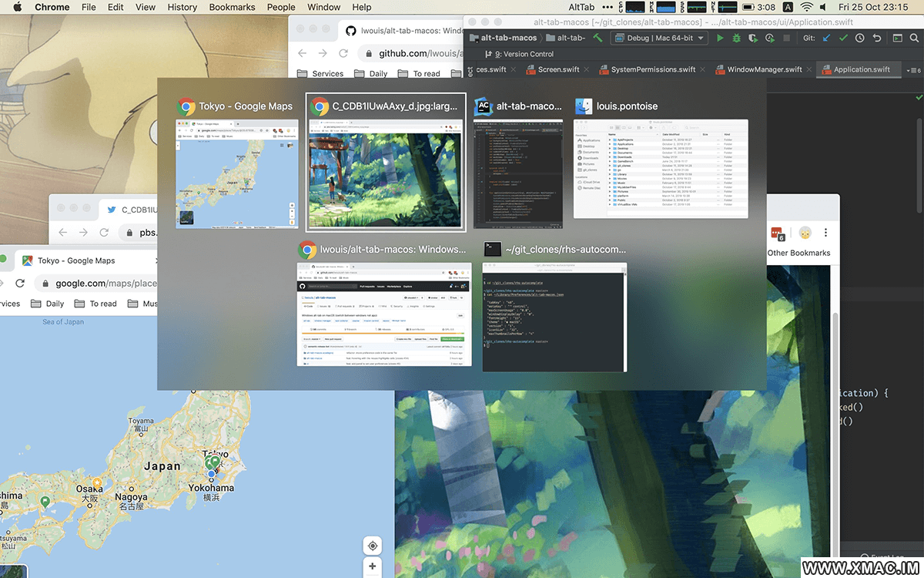The image size is (924, 578).
Task: Click the Chrome profile avatar icon
Action: point(805,233)
